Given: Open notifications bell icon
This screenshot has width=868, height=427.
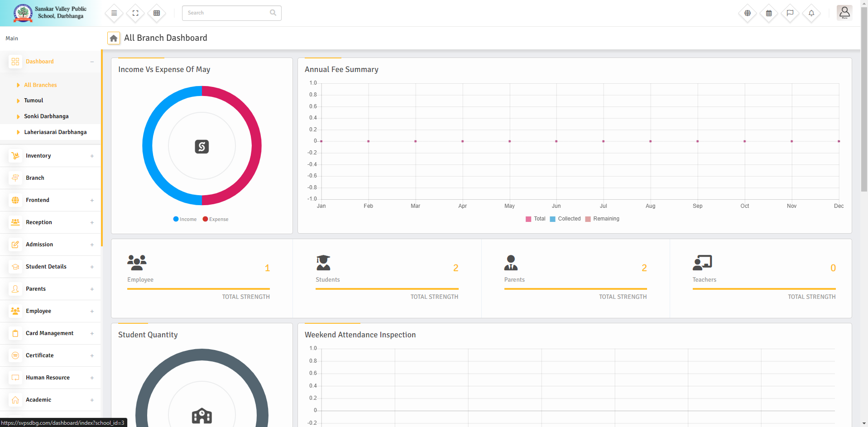Looking at the screenshot, I should pyautogui.click(x=811, y=13).
